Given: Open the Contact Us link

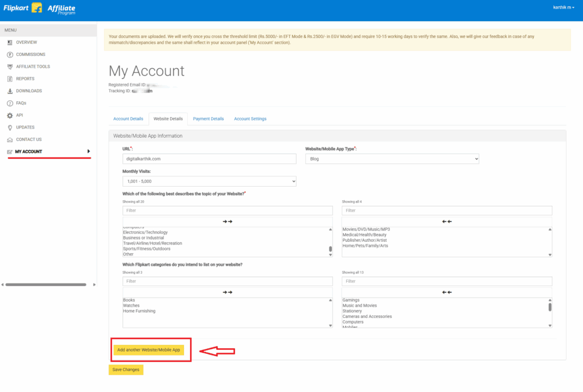Looking at the screenshot, I should [28, 140].
